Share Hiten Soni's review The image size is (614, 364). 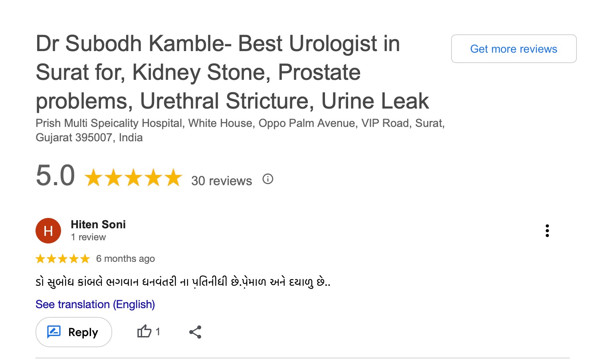pos(195,332)
